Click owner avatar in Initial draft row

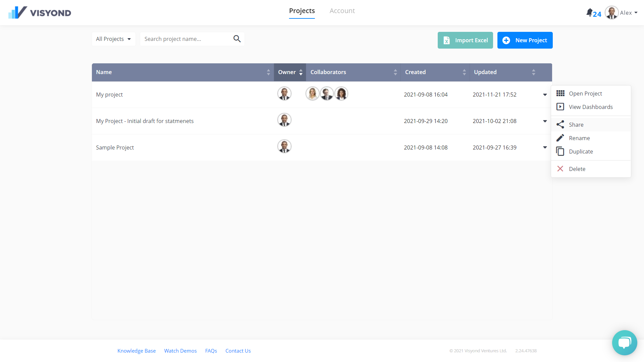click(284, 120)
